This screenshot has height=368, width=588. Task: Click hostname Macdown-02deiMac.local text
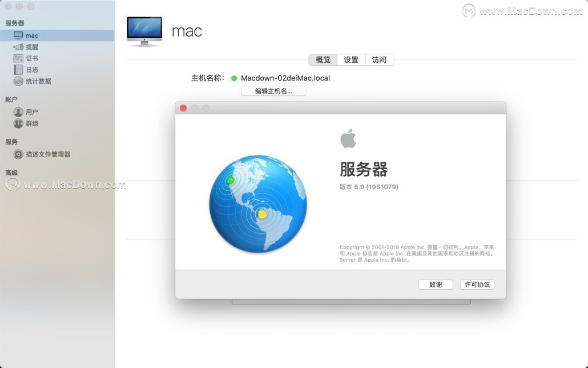285,78
